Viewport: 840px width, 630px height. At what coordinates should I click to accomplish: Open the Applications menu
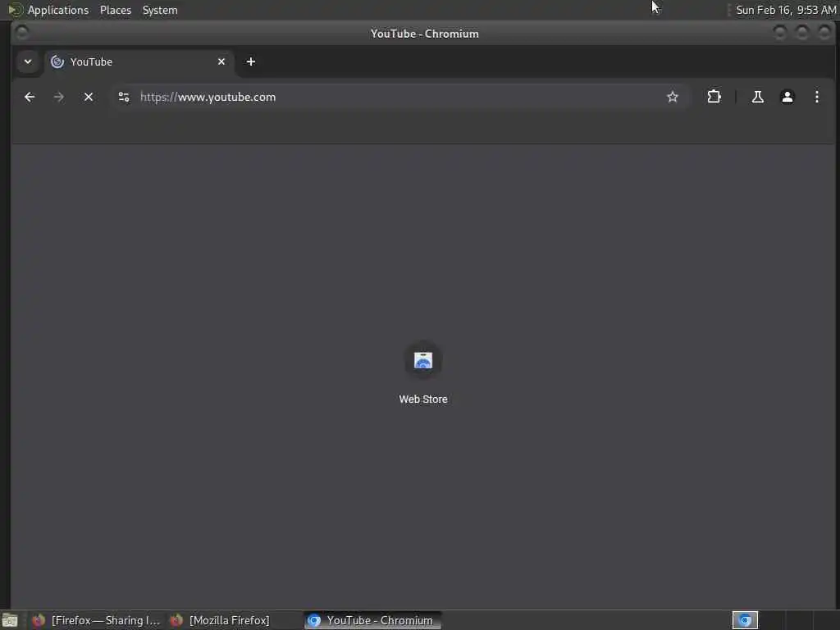pyautogui.click(x=58, y=10)
